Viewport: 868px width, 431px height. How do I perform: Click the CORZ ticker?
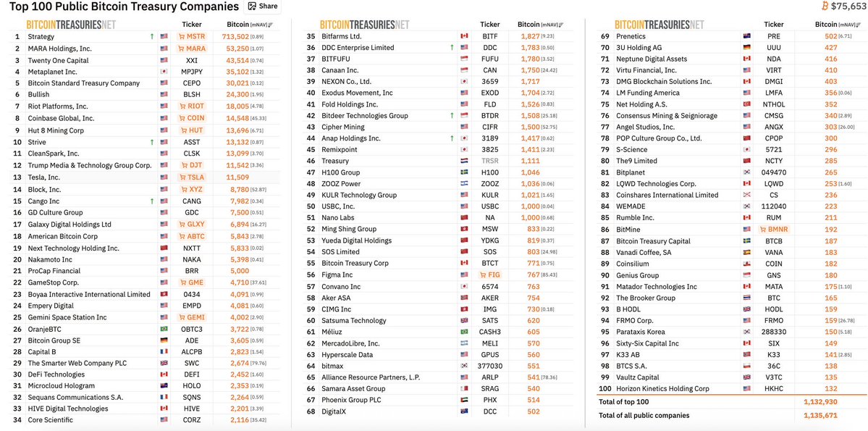click(x=192, y=420)
